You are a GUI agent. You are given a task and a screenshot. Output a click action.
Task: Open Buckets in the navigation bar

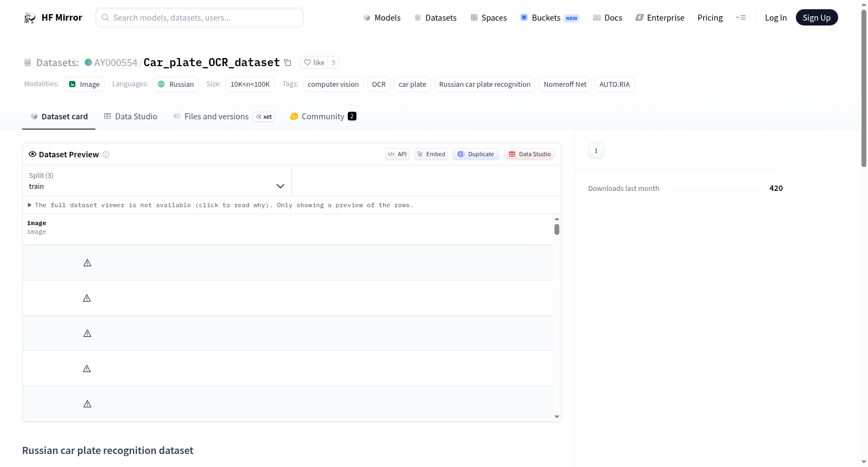pos(550,18)
